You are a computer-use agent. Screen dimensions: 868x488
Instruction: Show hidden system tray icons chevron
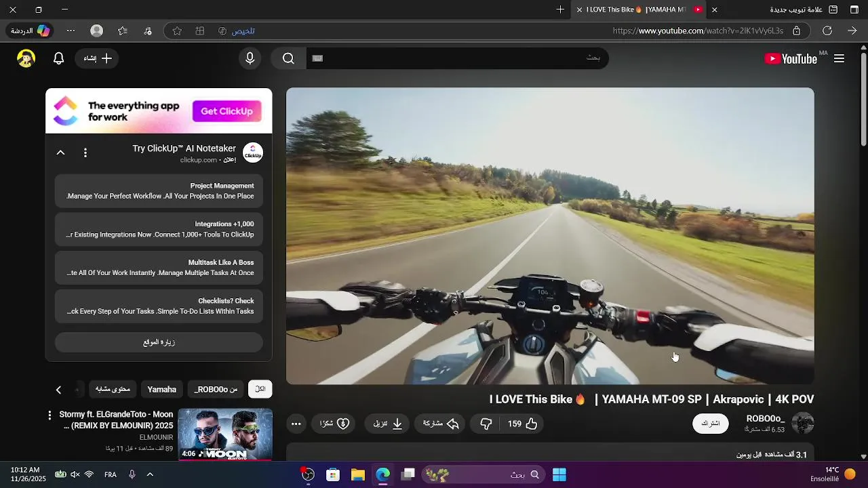[x=150, y=474]
